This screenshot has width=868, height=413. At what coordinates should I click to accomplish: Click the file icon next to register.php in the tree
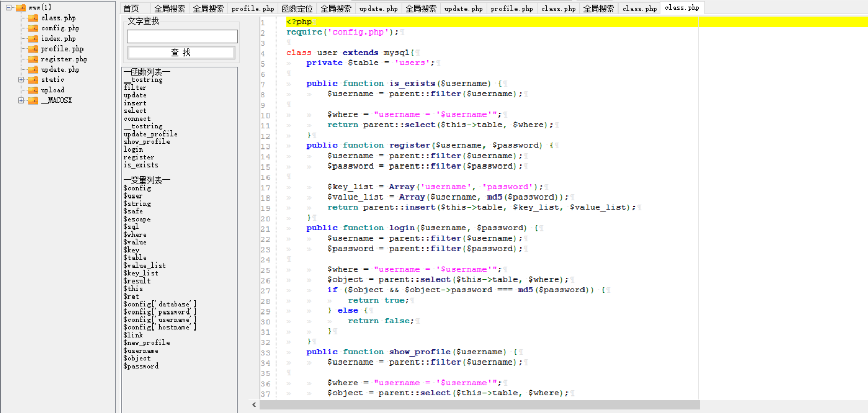(33, 59)
